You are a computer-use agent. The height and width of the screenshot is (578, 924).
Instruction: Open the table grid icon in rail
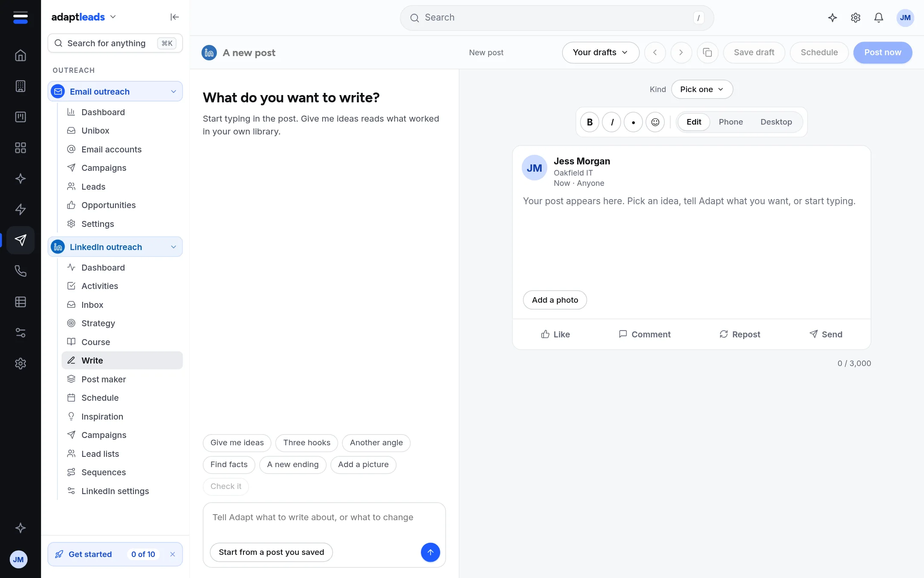[21, 302]
